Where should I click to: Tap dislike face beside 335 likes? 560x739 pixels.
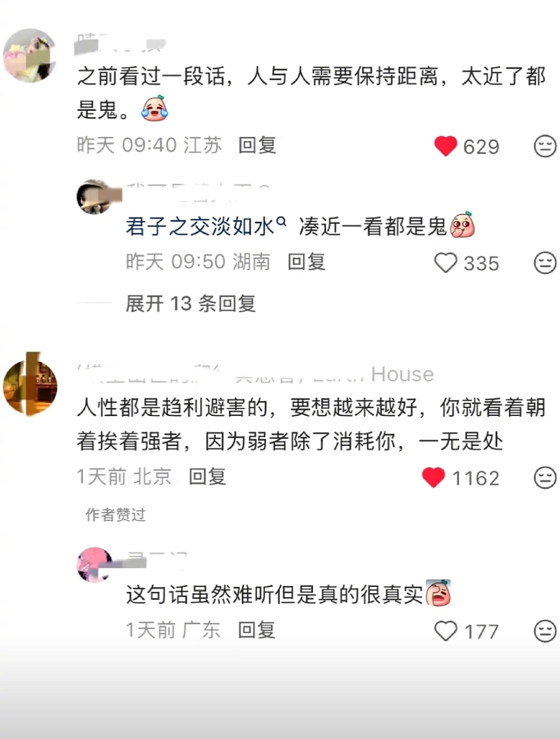(x=545, y=263)
